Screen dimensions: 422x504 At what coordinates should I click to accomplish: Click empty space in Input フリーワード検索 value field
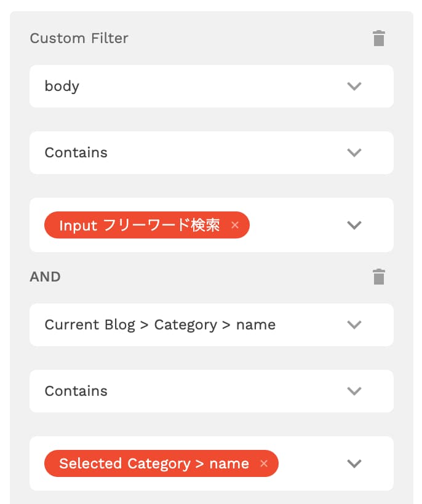298,225
